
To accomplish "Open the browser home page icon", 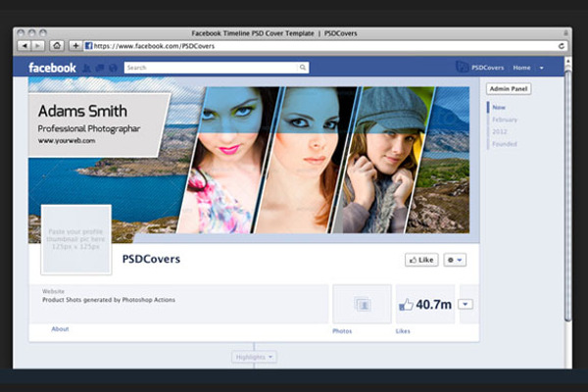I will click(57, 46).
